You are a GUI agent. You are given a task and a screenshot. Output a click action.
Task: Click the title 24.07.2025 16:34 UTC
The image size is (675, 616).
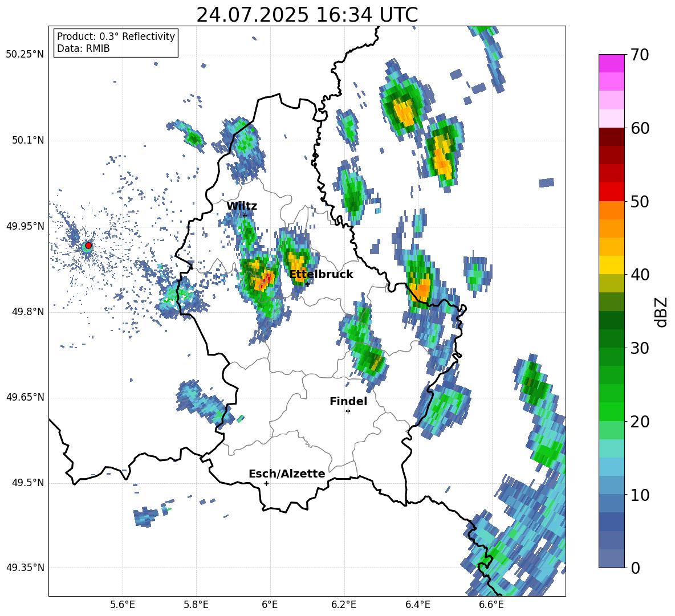click(x=307, y=15)
